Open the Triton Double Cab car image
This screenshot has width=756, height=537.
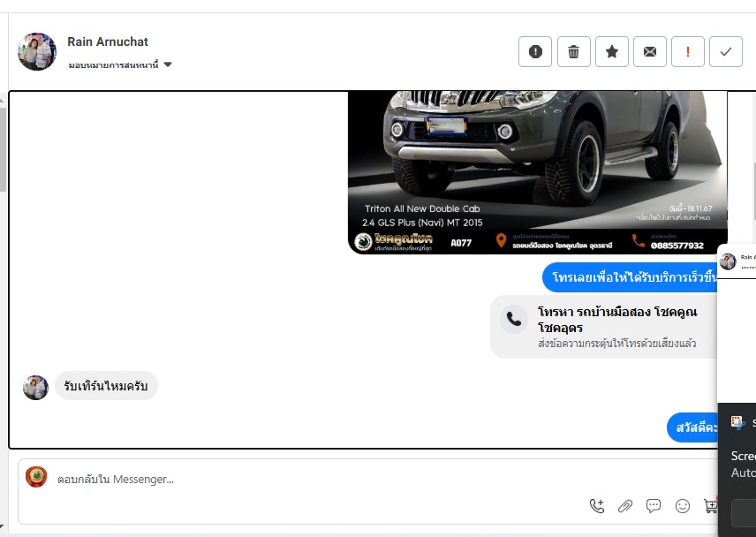tap(538, 172)
